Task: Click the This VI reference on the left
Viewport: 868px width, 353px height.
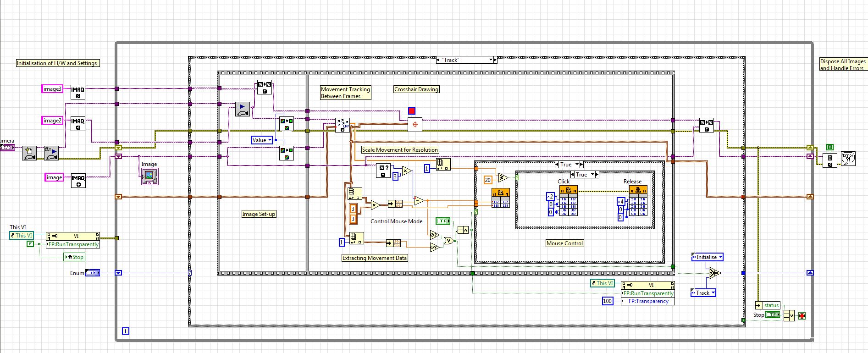Action: pyautogui.click(x=22, y=236)
